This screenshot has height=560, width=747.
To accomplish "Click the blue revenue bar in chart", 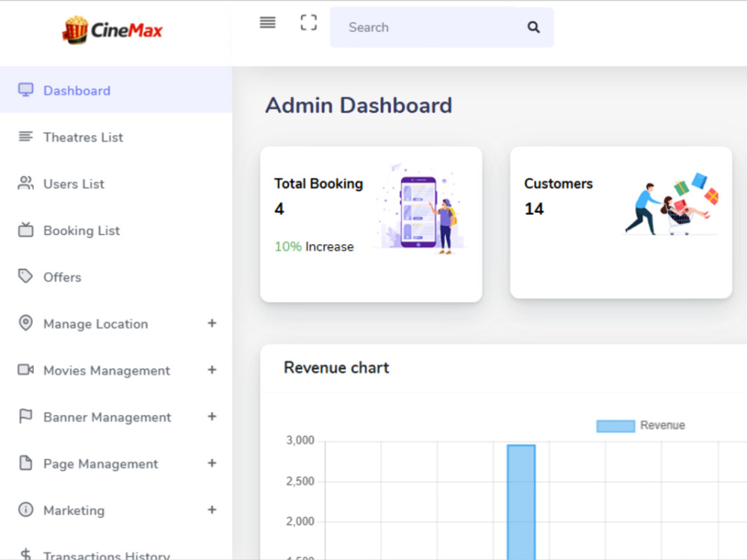I will pos(521,502).
